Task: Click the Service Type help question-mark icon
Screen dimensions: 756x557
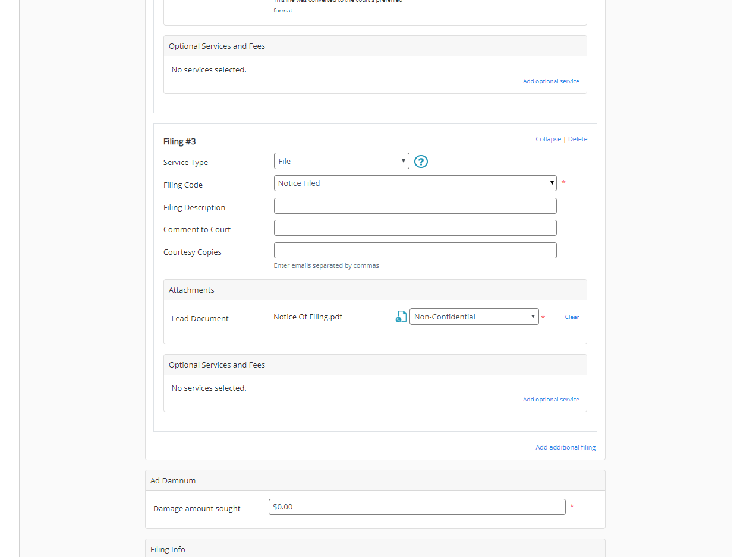Action: coord(421,162)
